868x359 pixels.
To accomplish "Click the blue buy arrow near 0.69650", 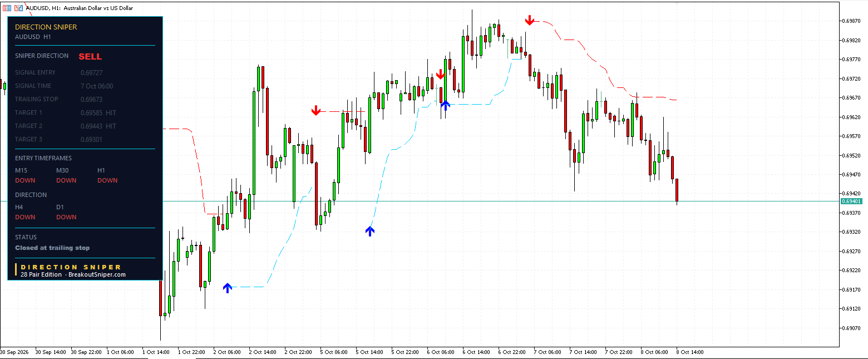I will [445, 105].
